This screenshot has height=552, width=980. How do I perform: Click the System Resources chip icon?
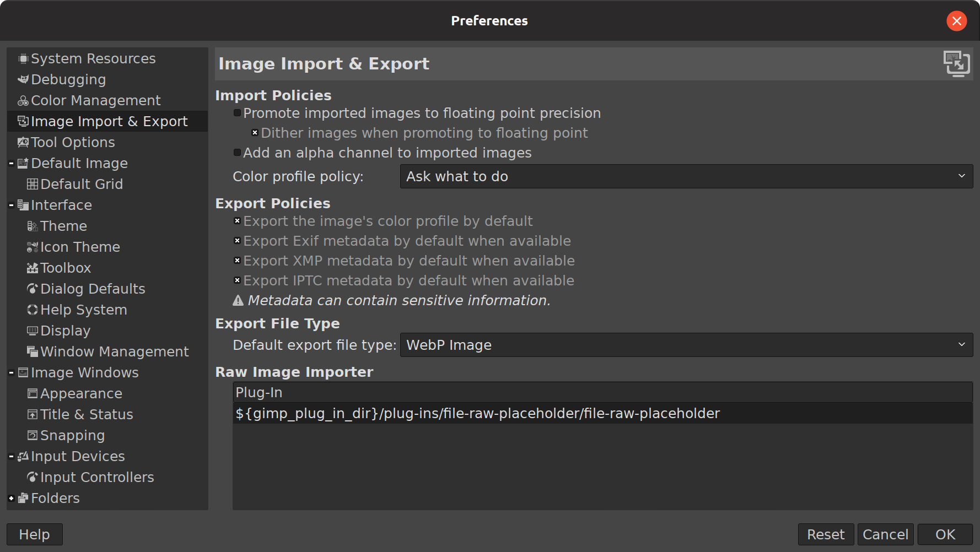[23, 58]
